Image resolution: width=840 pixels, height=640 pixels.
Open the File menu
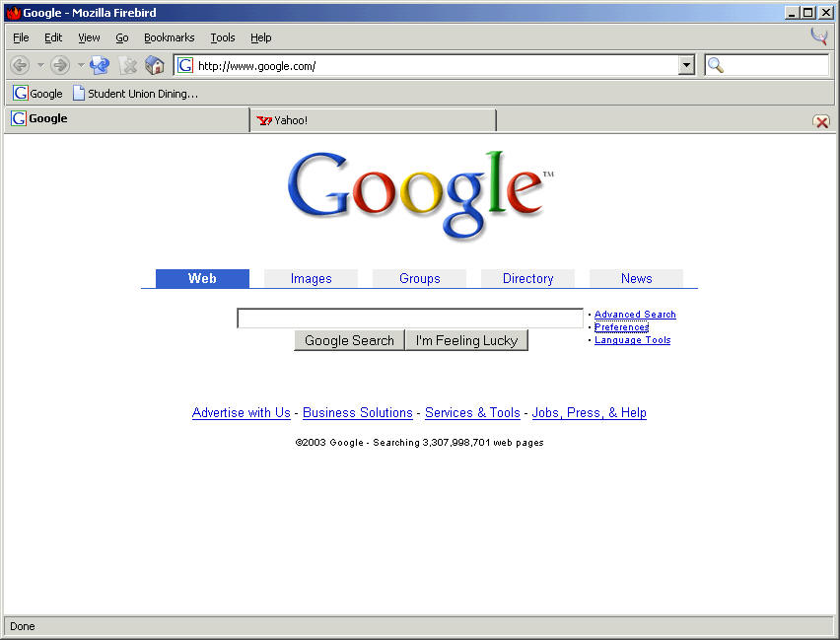(x=21, y=37)
